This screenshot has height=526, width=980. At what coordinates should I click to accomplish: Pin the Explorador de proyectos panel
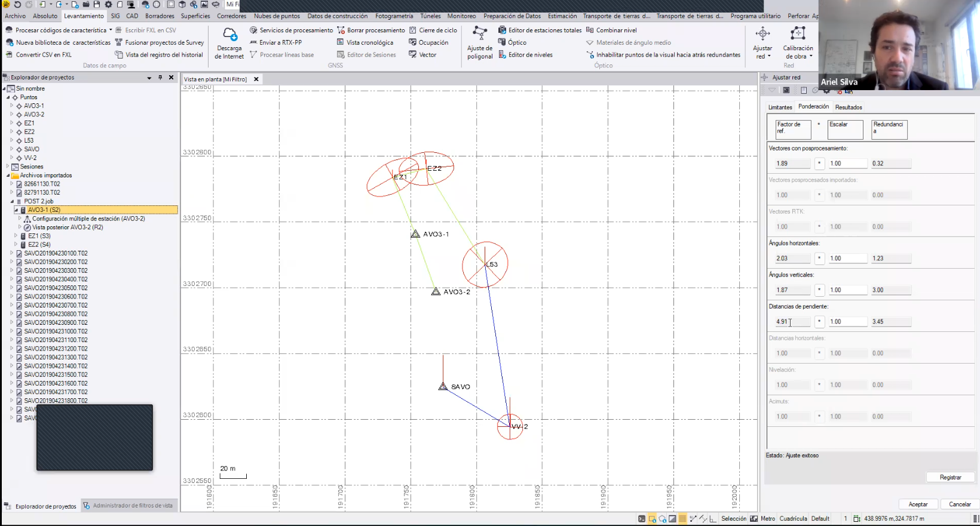click(x=160, y=78)
